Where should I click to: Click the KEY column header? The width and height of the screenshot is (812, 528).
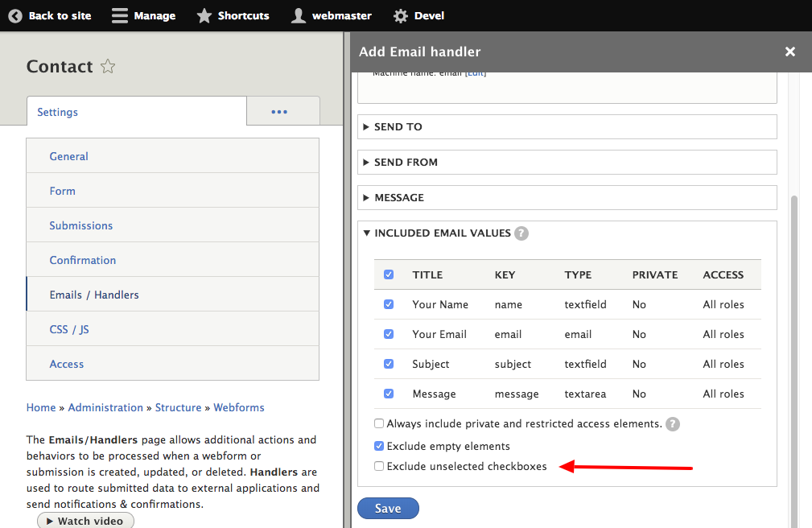click(x=505, y=275)
